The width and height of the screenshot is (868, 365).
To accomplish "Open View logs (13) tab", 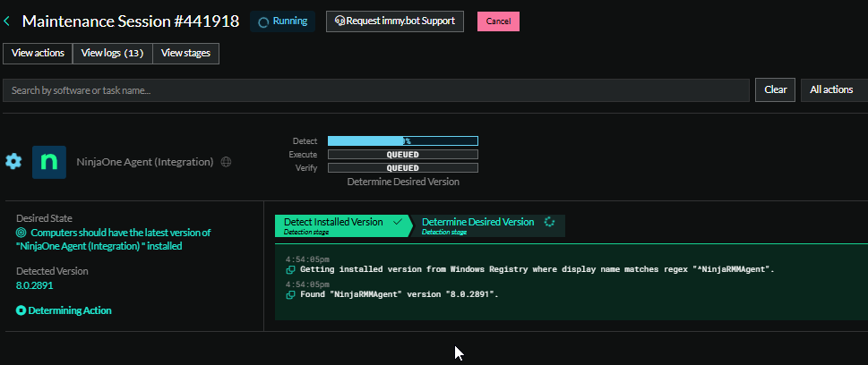I will click(x=112, y=54).
